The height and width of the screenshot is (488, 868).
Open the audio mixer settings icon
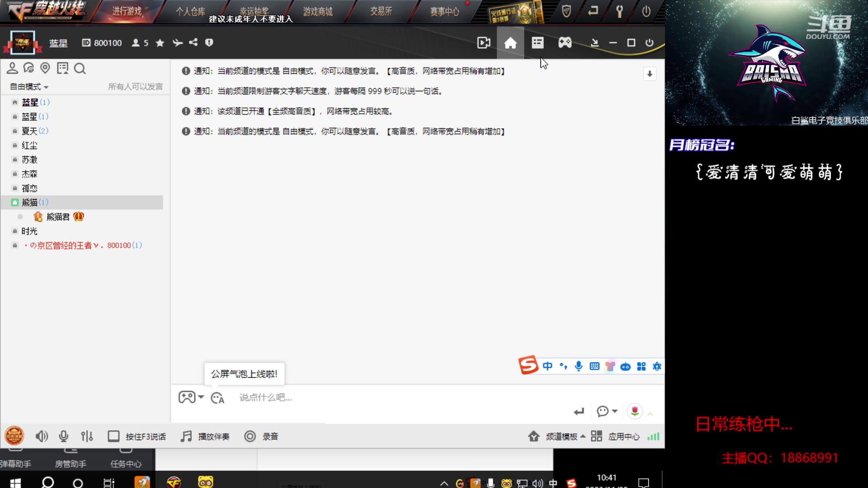[x=87, y=436]
